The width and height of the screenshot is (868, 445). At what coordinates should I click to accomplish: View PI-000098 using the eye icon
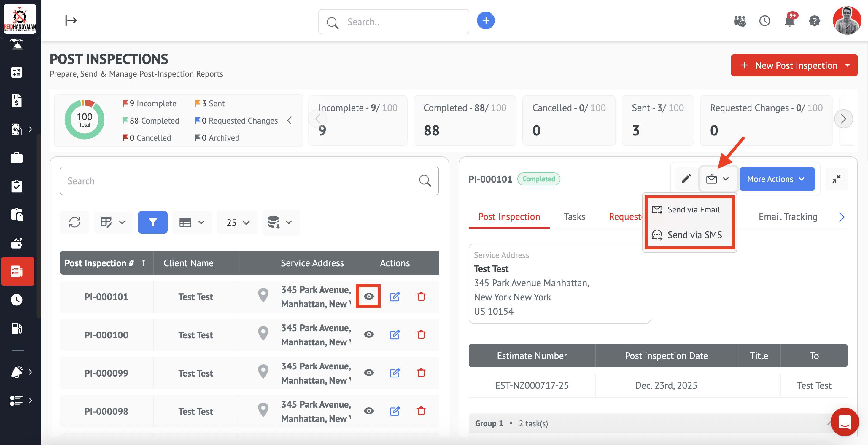(x=369, y=411)
